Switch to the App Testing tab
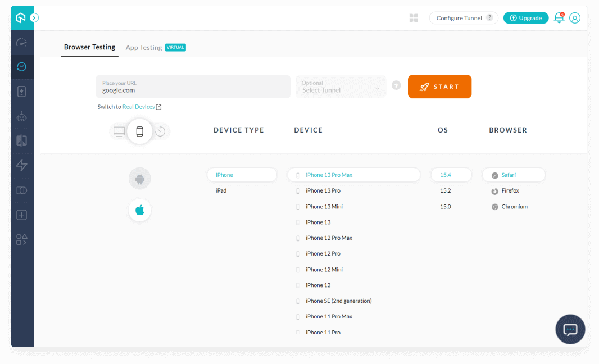 point(144,47)
